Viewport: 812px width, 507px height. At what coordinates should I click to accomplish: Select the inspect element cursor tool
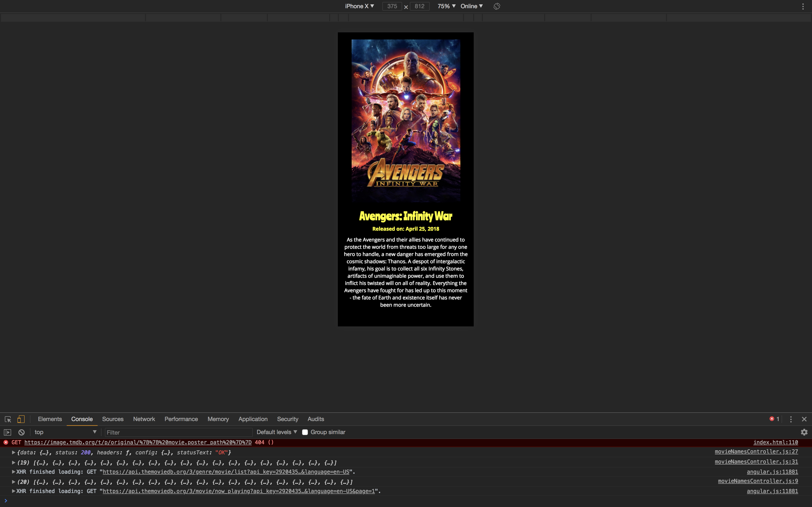click(7, 419)
